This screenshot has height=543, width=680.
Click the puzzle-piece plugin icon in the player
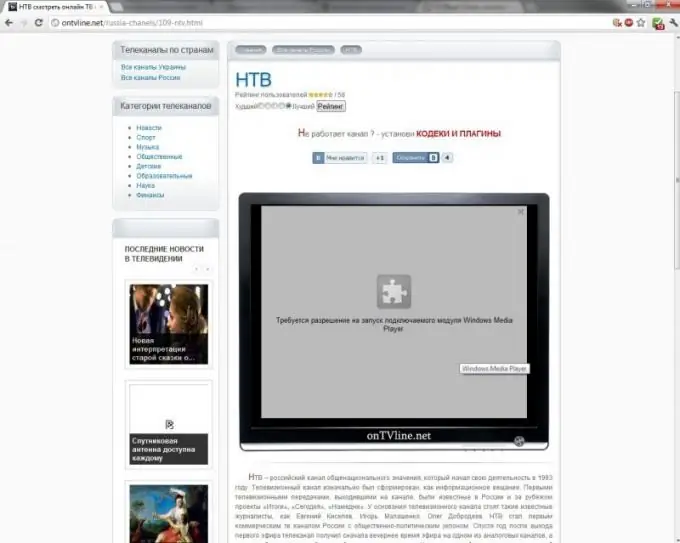point(394,291)
